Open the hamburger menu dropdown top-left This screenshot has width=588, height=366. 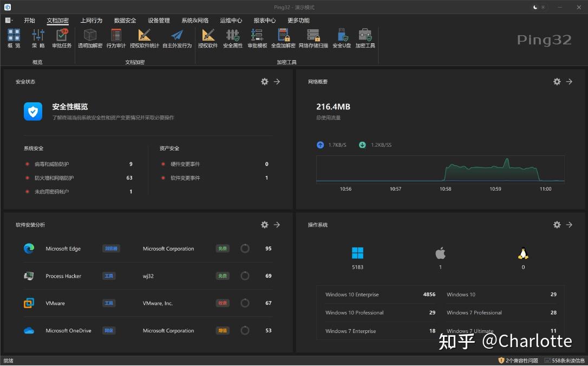pyautogui.click(x=8, y=20)
